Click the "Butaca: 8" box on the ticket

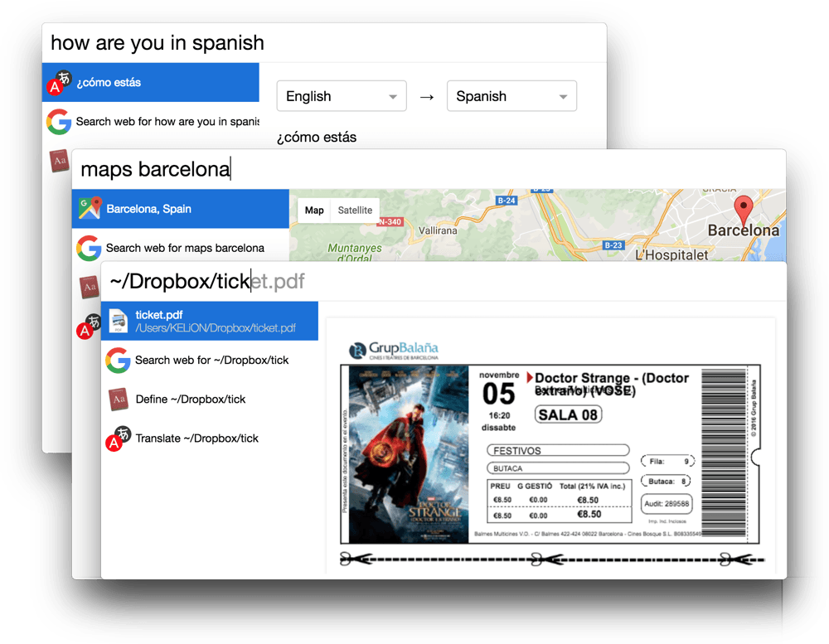[x=667, y=482]
